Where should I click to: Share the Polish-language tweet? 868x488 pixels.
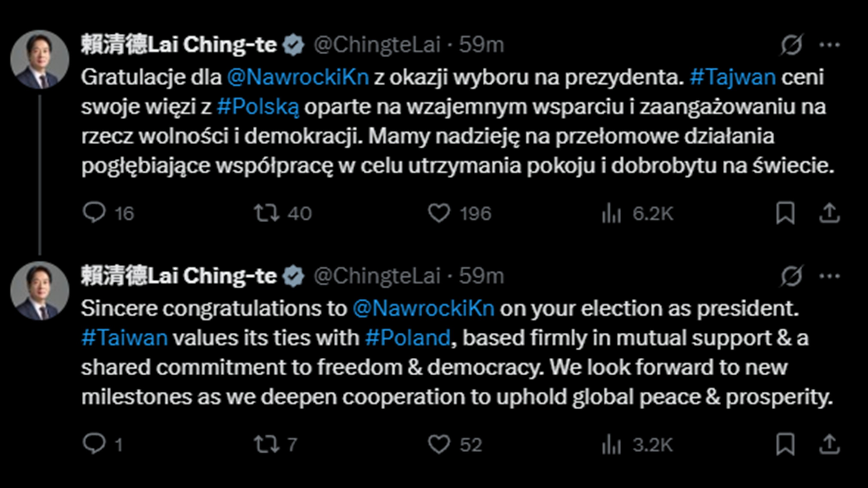coord(829,213)
